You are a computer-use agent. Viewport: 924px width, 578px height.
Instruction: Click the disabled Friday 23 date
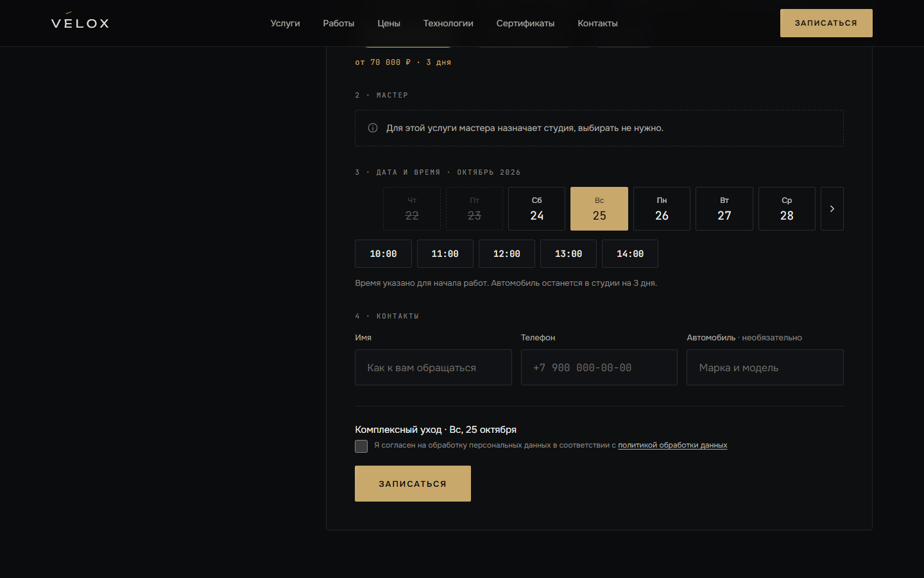474,209
